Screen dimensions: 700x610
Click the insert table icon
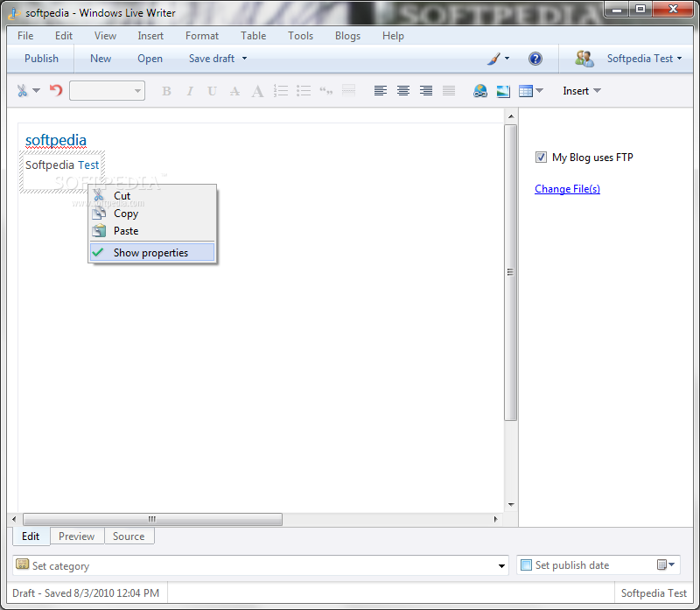pos(526,91)
